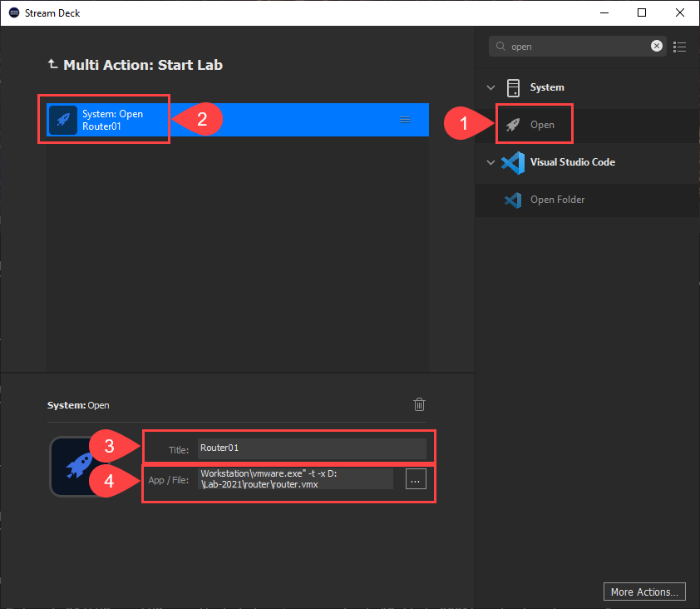Viewport: 700px width, 609px height.
Task: Click the search box containing 'open'
Action: click(577, 46)
